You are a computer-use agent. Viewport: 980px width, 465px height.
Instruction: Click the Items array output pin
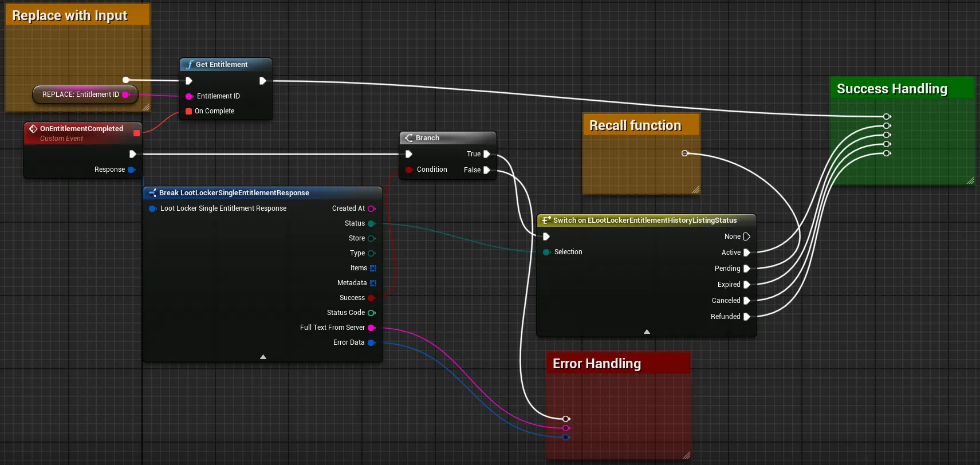tap(373, 268)
